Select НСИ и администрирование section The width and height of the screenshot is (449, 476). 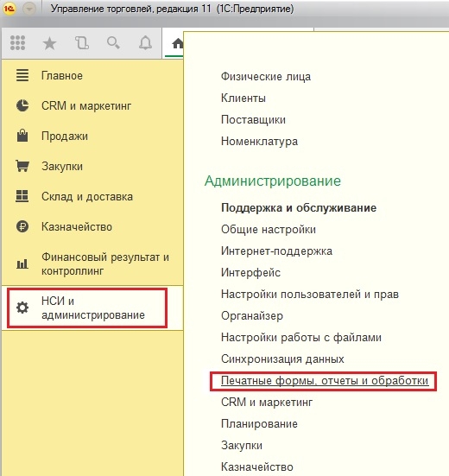[x=93, y=308]
